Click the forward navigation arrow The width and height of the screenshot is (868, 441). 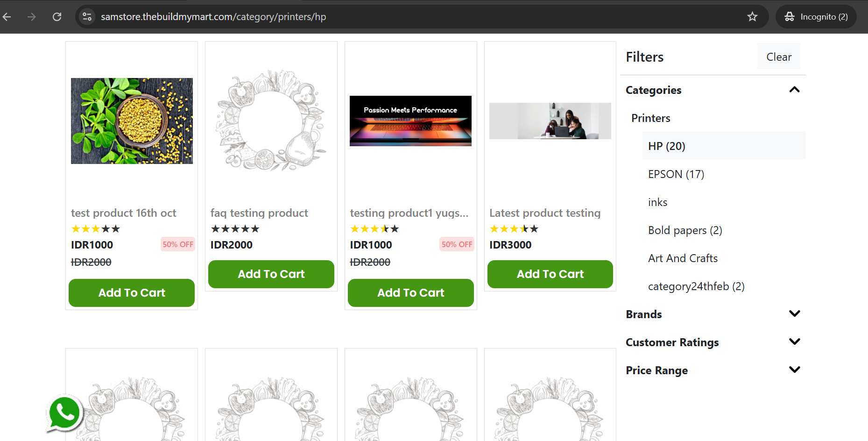[x=32, y=17]
